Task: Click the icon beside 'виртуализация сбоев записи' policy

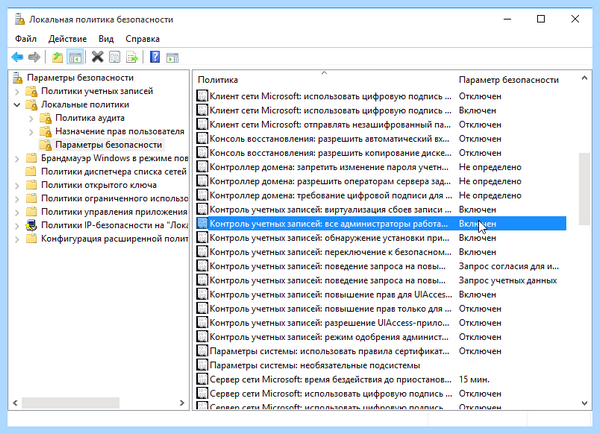Action: (x=202, y=209)
